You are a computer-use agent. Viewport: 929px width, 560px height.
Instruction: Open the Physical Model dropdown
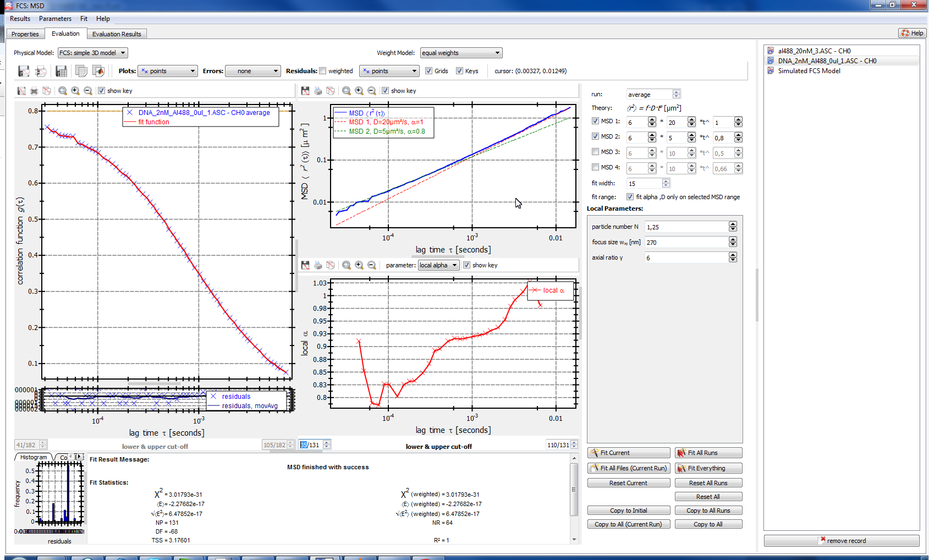click(x=92, y=53)
